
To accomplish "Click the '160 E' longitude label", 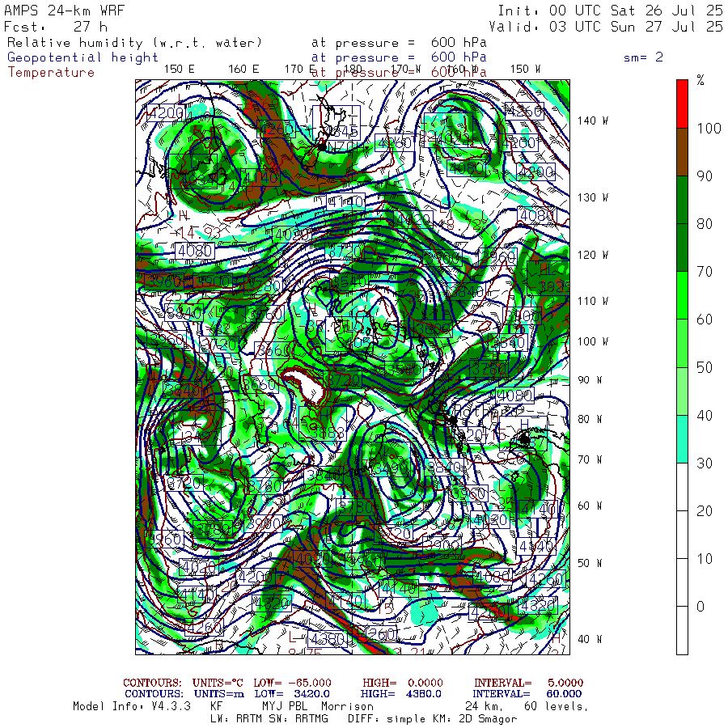I will [243, 70].
